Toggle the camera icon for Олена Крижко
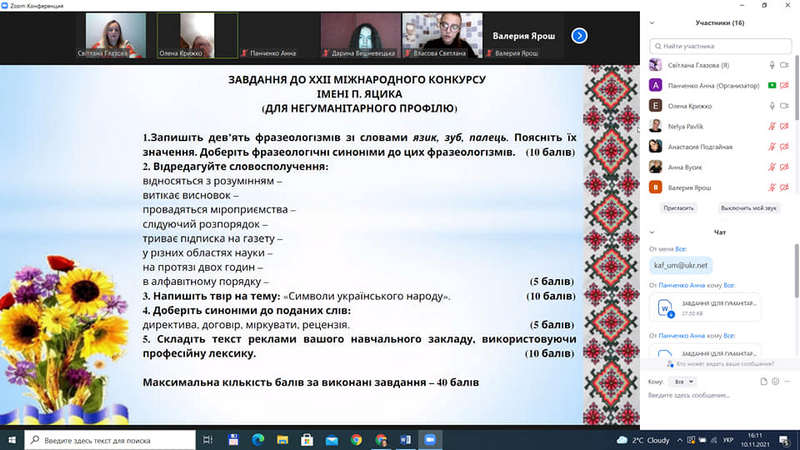 [x=785, y=105]
